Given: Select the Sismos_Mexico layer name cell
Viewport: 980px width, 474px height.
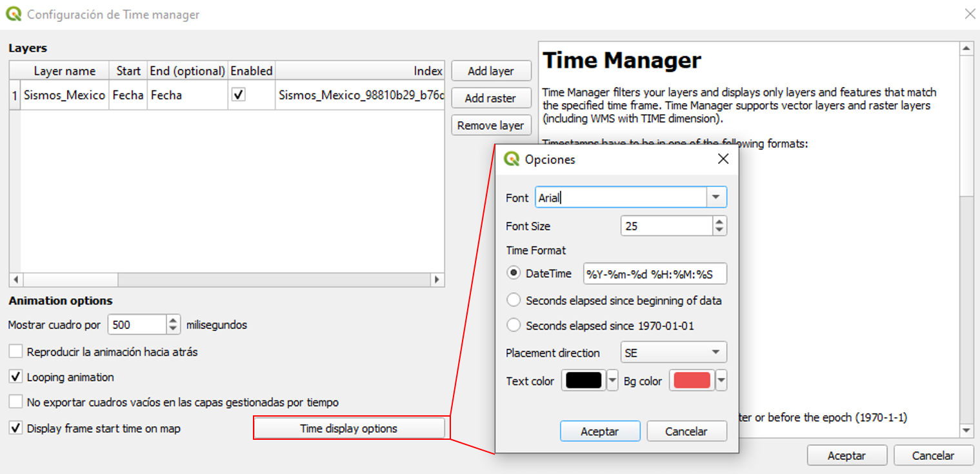Looking at the screenshot, I should coord(65,95).
